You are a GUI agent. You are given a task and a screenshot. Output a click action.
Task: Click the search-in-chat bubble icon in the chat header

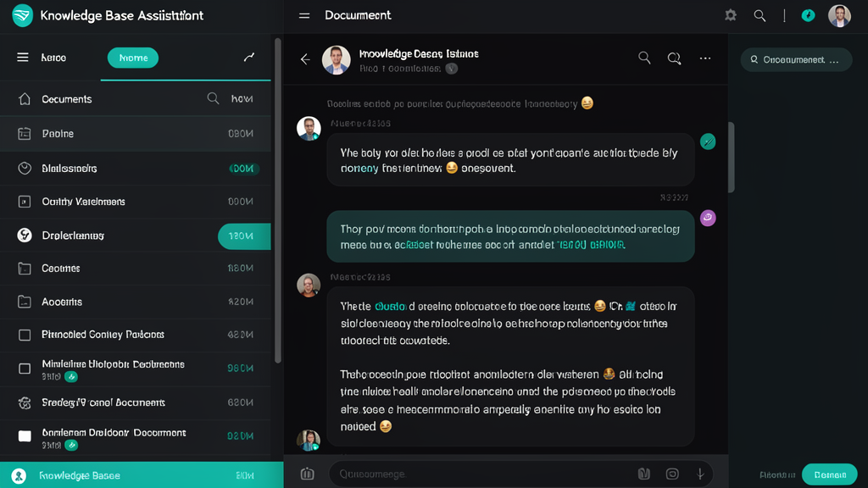pos(674,58)
